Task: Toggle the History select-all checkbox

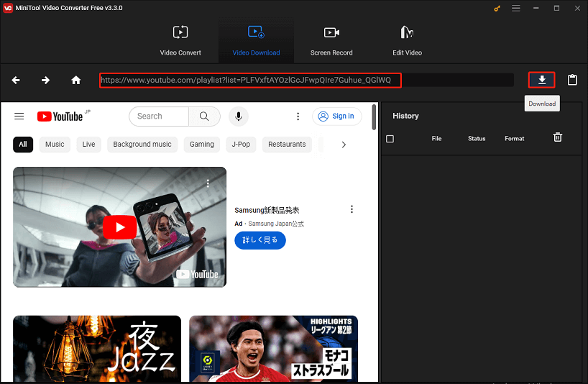Action: coord(390,139)
